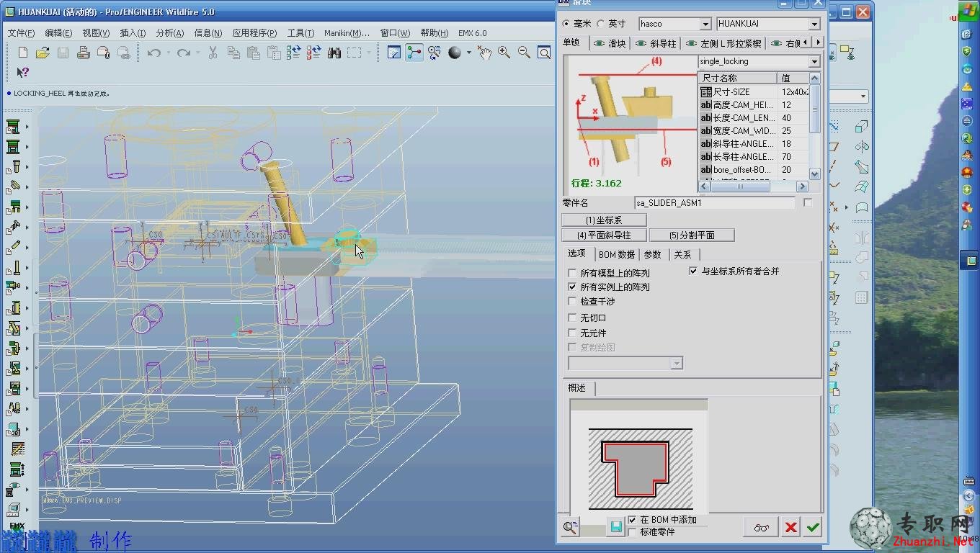Select the 高度-CAM_HEI... row value 12
The image size is (980, 553).
pos(794,105)
